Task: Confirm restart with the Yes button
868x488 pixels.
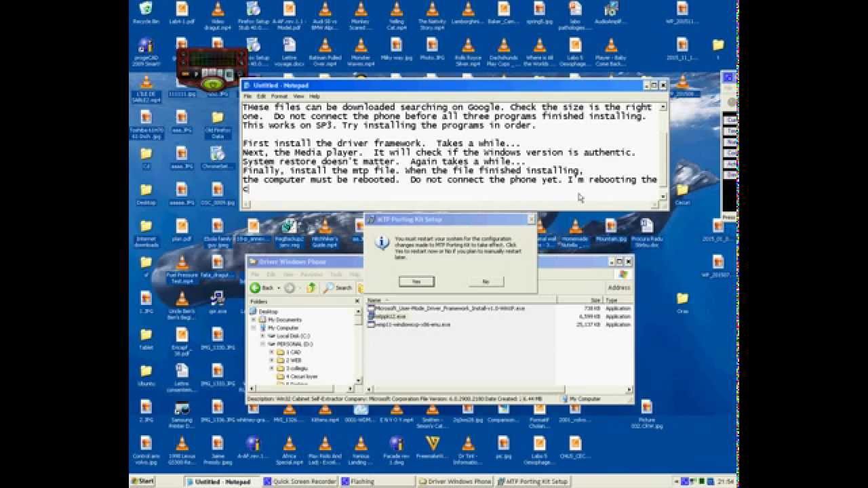Action: point(416,281)
